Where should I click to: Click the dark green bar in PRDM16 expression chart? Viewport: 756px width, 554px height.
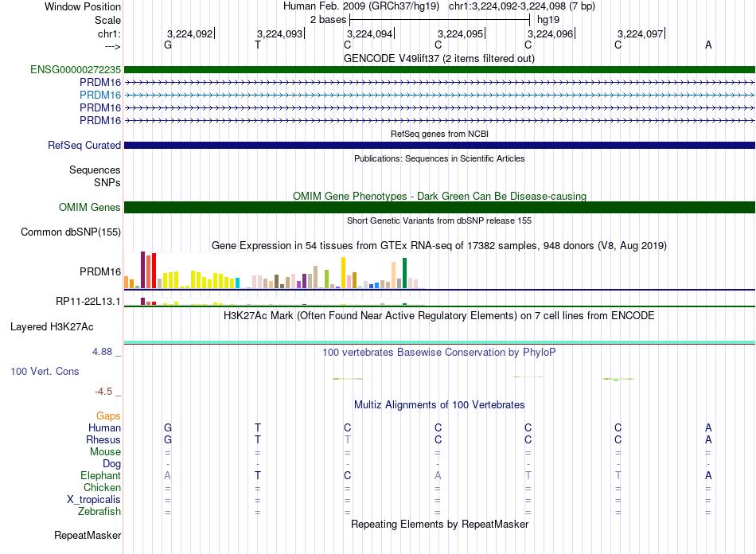click(x=404, y=273)
